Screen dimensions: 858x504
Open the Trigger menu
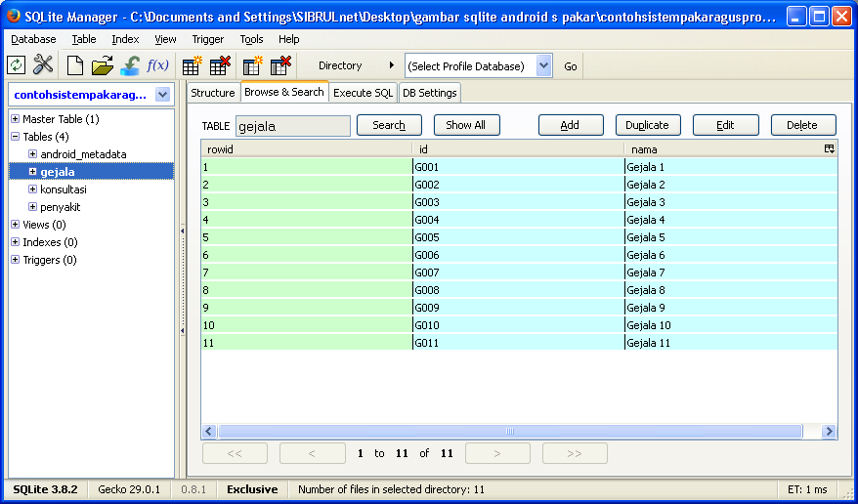click(x=208, y=39)
